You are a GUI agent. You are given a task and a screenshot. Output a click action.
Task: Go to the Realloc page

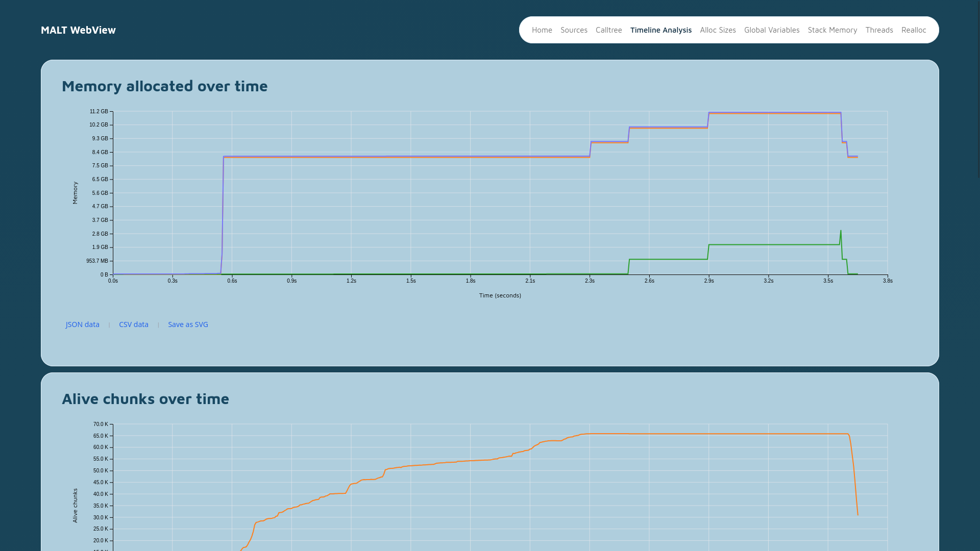(913, 30)
